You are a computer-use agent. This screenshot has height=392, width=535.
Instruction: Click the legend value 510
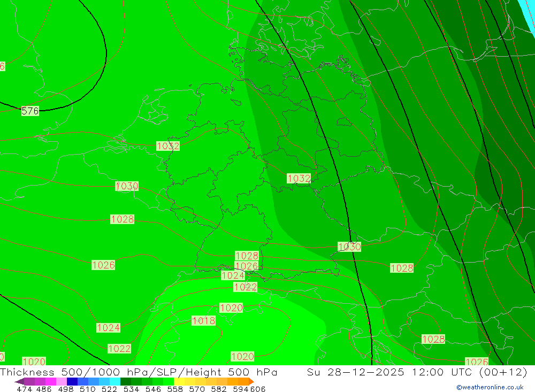[88, 389]
